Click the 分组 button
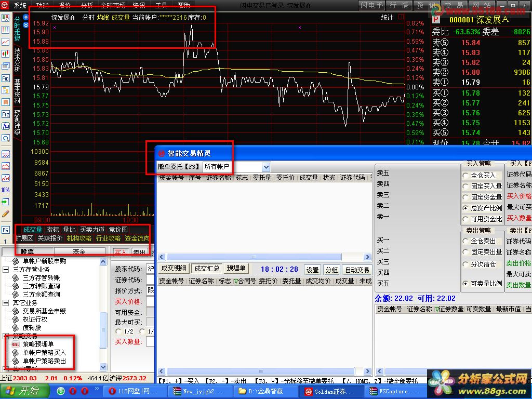532x399 pixels. 331,270
